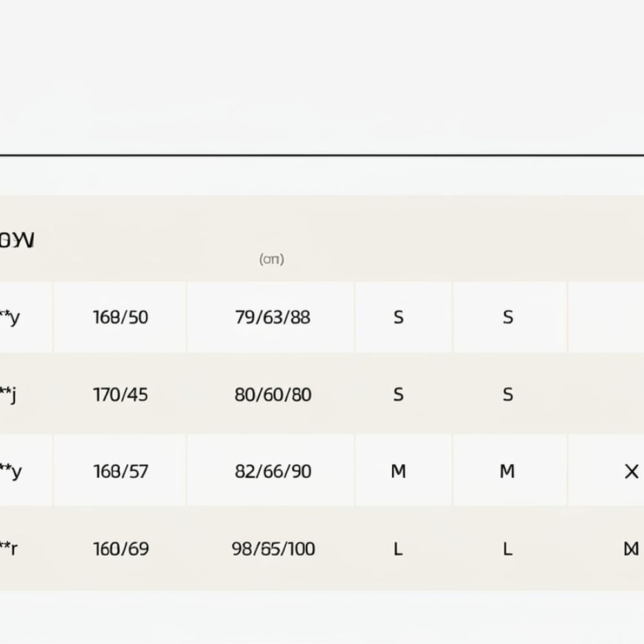Select the 80/60/80 measurements cell

point(272,395)
